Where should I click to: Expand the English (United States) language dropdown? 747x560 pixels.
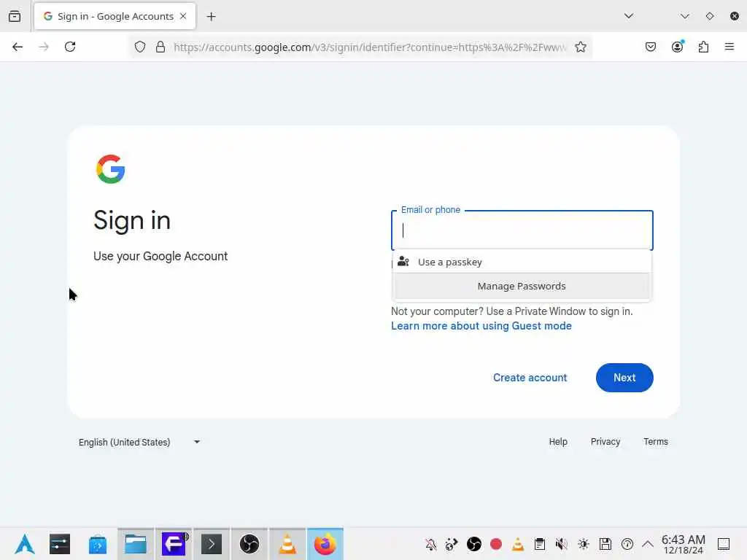pos(139,442)
